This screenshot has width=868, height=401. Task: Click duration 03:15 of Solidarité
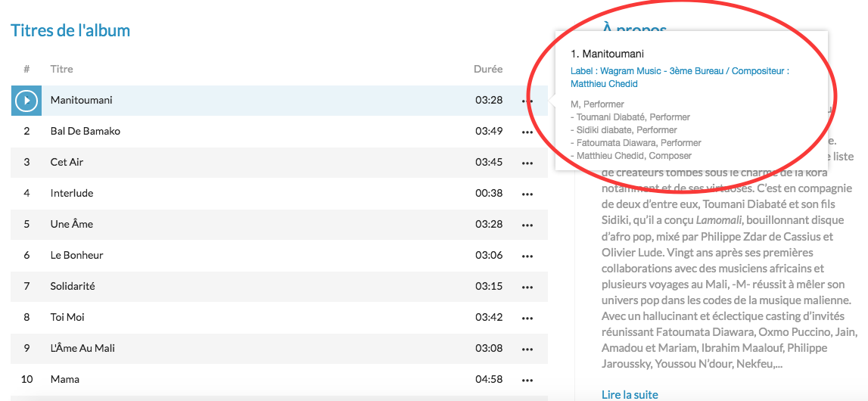[489, 286]
